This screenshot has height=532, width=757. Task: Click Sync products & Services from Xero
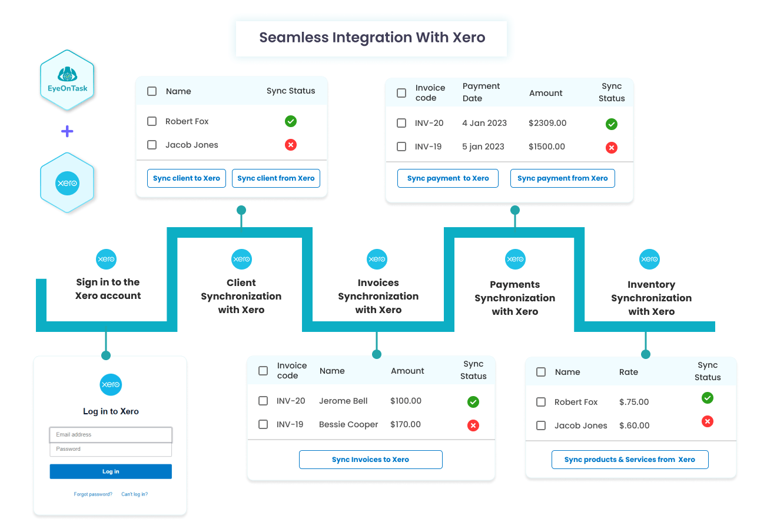pos(630,460)
